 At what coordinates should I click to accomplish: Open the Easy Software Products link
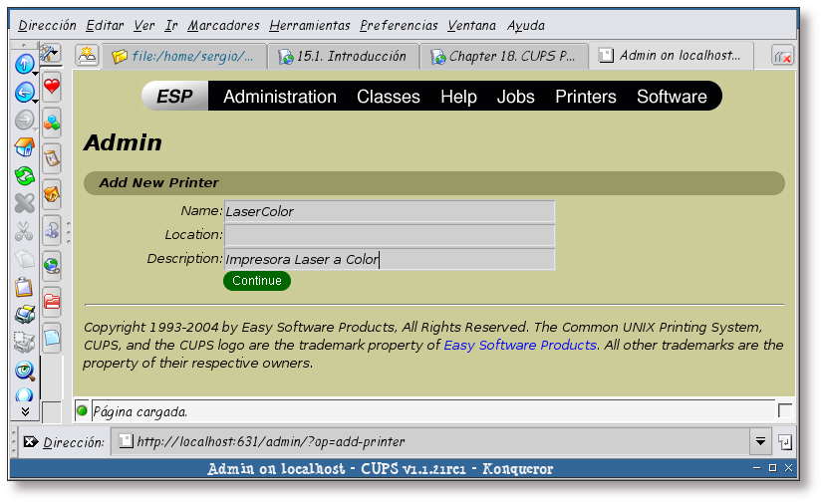519,345
